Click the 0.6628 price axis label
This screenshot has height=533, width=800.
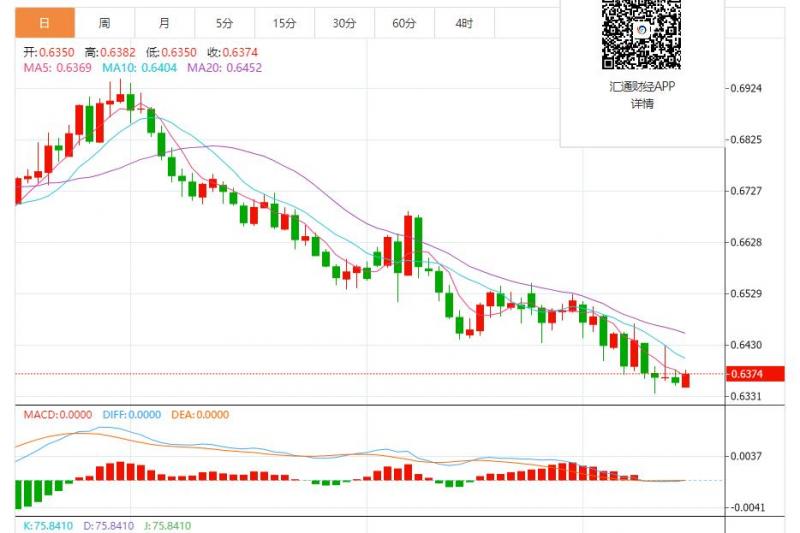745,242
